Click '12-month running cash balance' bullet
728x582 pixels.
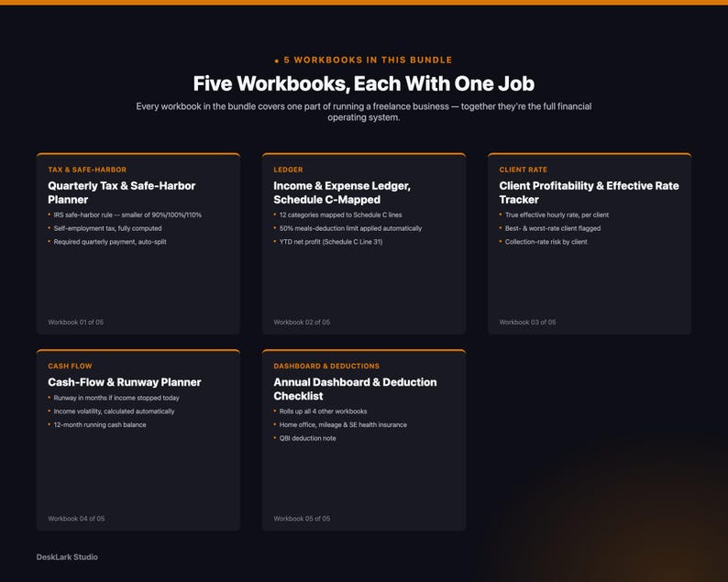99,424
